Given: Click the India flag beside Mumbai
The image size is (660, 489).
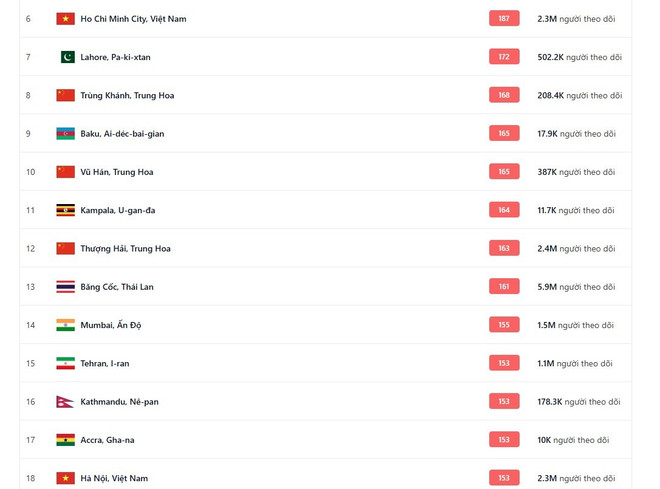Looking at the screenshot, I should (65, 325).
